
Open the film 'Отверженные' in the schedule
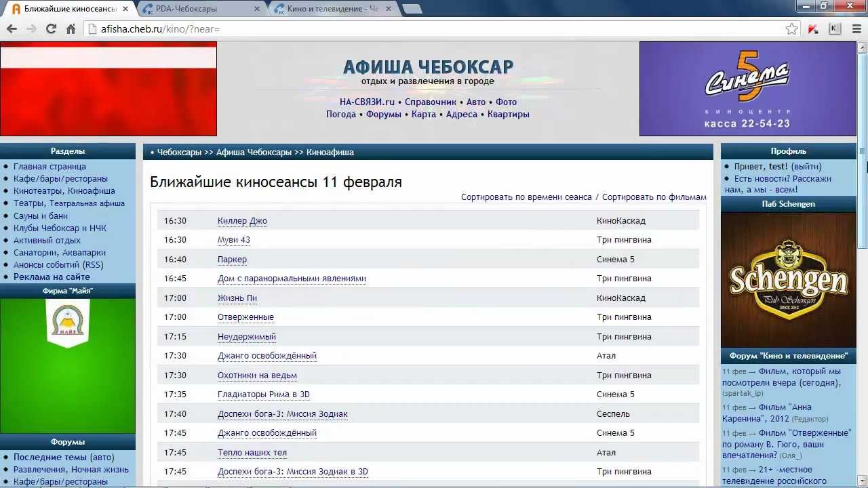tap(245, 317)
